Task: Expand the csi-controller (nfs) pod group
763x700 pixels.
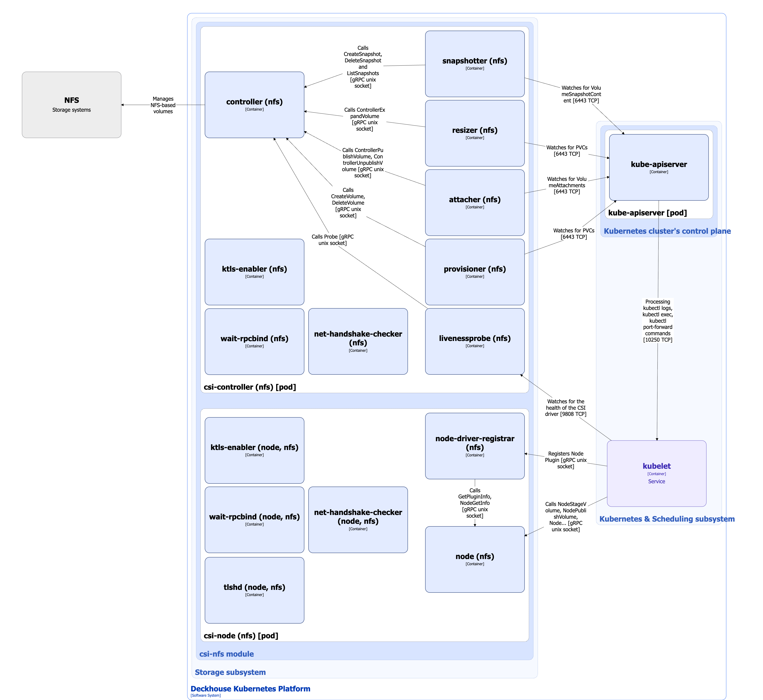Action: tap(250, 387)
